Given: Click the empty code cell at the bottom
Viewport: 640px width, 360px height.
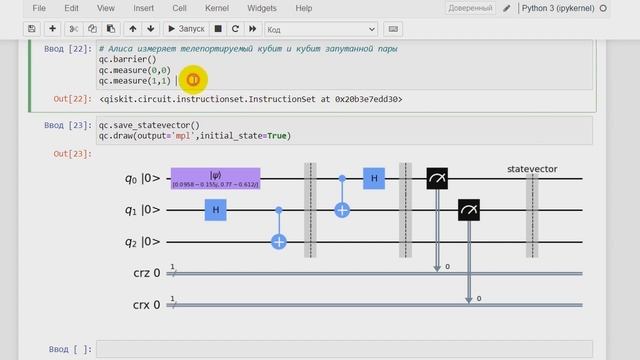Looking at the screenshot, I should point(344,349).
